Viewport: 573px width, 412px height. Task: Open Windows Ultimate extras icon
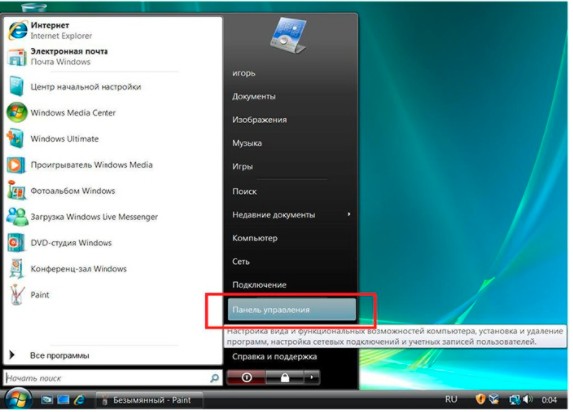tap(16, 139)
